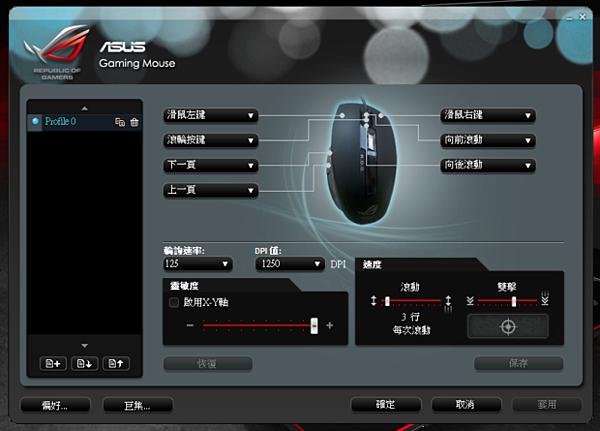Open the 滑鼠左鍵 button assignment dropdown
Screen dimensions: 600x431
pos(211,115)
